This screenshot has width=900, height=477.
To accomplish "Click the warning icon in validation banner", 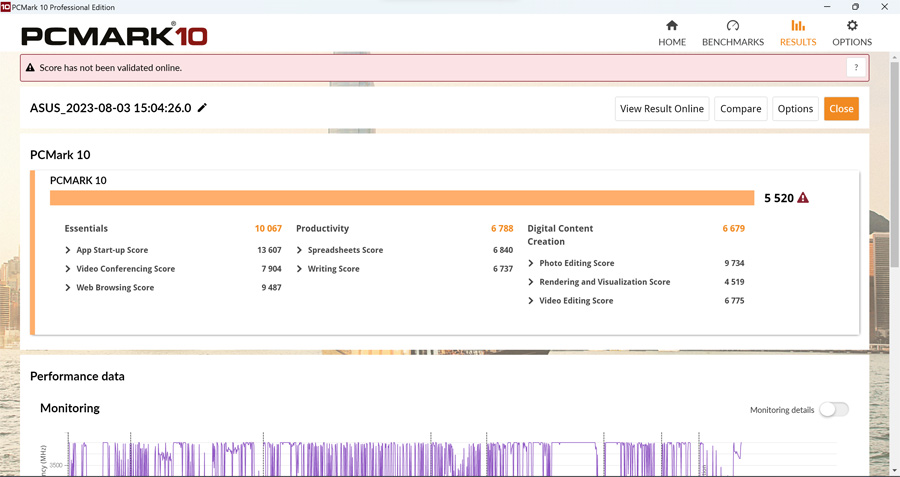I will point(30,68).
